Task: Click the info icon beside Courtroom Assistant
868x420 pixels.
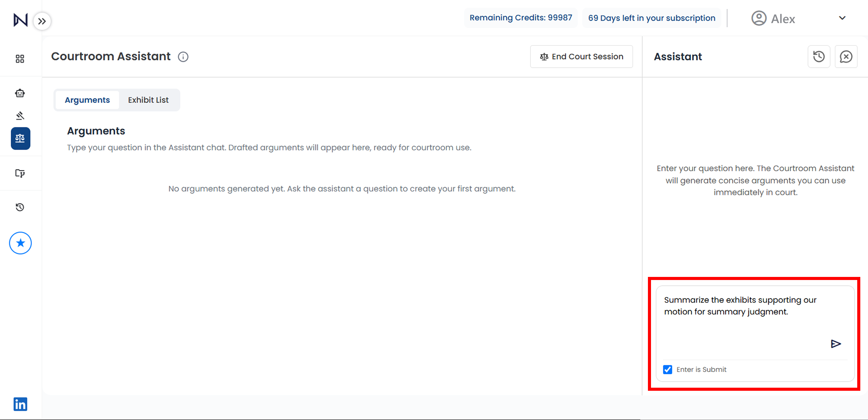Action: tap(183, 57)
